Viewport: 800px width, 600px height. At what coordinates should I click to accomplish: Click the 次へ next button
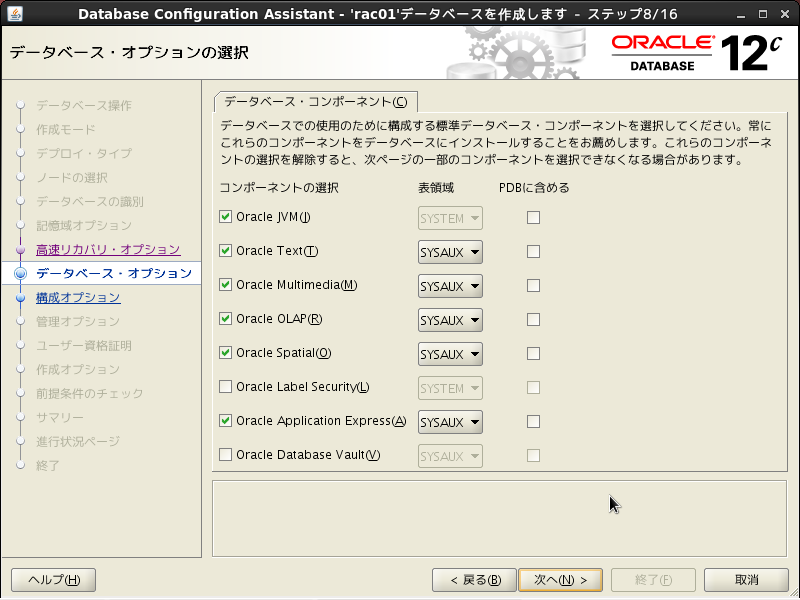coord(560,580)
